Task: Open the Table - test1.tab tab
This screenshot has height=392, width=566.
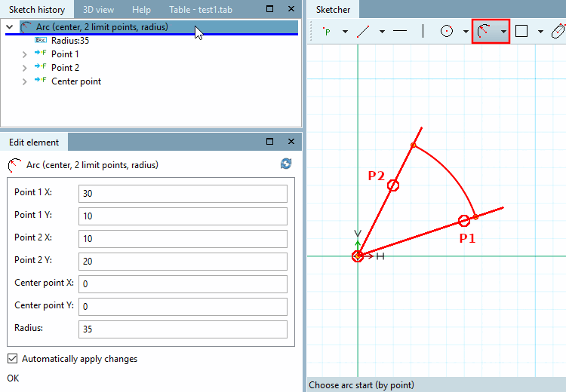Action: pyautogui.click(x=201, y=10)
